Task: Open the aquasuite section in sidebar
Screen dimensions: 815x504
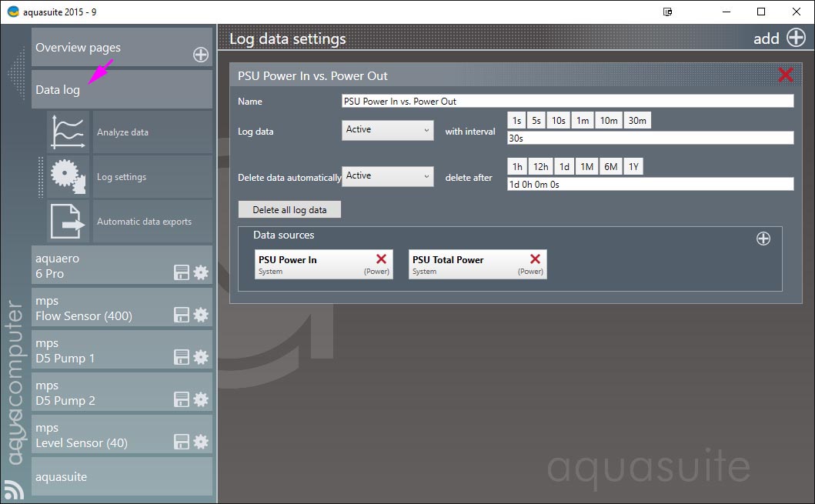Action: coord(122,477)
